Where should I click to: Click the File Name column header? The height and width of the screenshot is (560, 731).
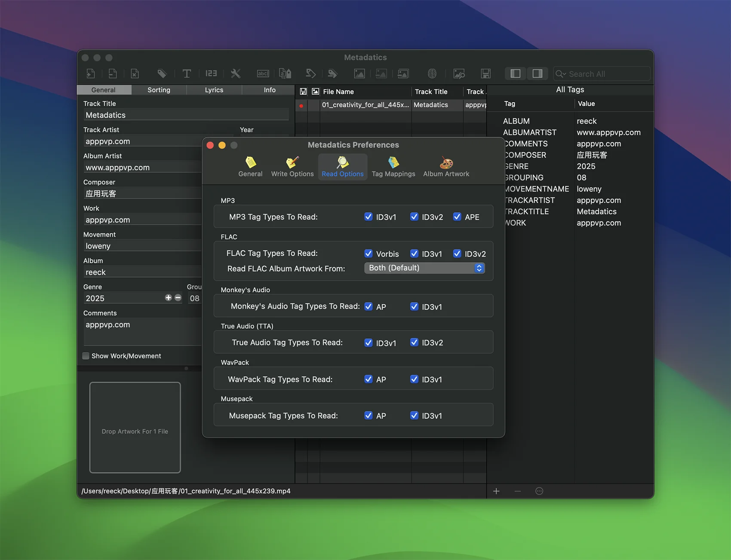point(365,92)
